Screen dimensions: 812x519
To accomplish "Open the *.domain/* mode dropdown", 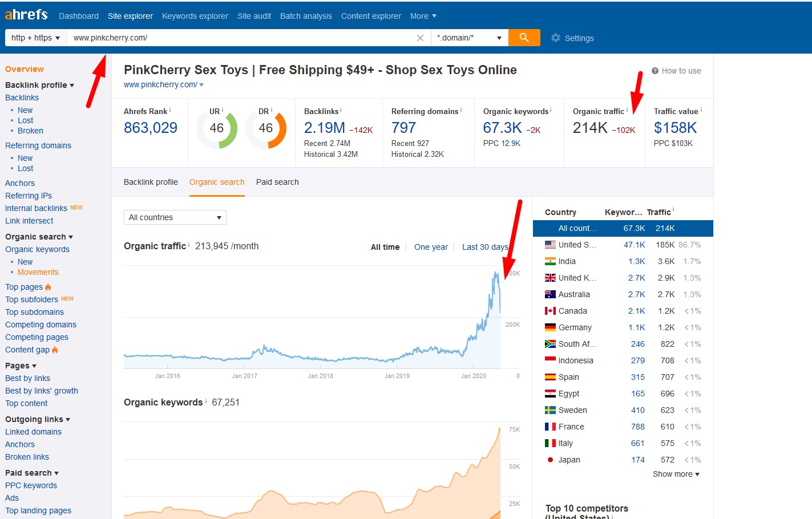I will pyautogui.click(x=469, y=38).
